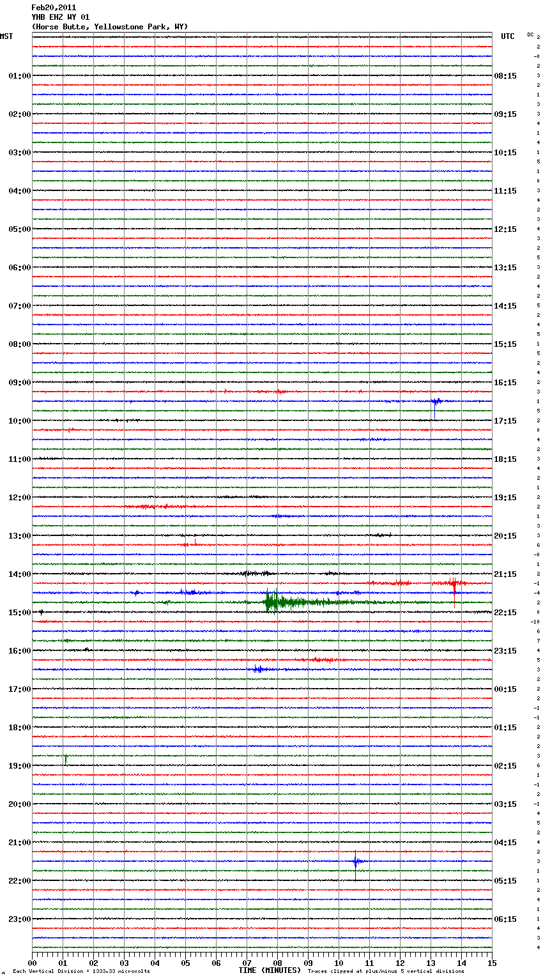The width and height of the screenshot is (543, 980).
Task: Click the 15 minute tick label
Action: coord(492,963)
